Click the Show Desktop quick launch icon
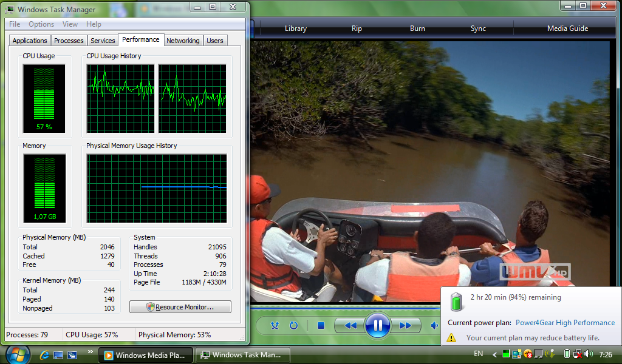This screenshot has width=622, height=364. [58, 355]
